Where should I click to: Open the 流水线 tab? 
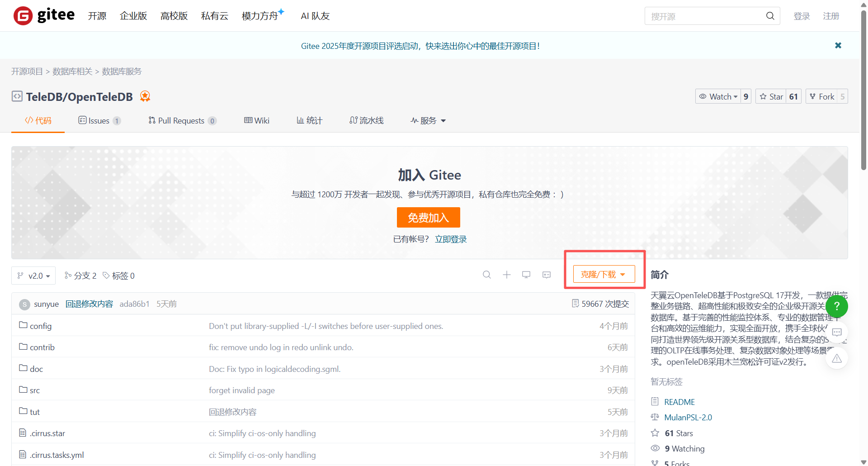(366, 120)
